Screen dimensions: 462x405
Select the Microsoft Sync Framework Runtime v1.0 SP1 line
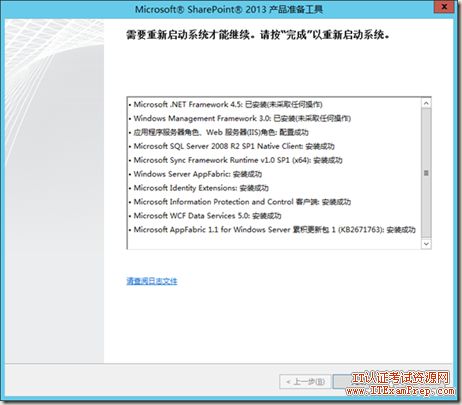(x=235, y=160)
